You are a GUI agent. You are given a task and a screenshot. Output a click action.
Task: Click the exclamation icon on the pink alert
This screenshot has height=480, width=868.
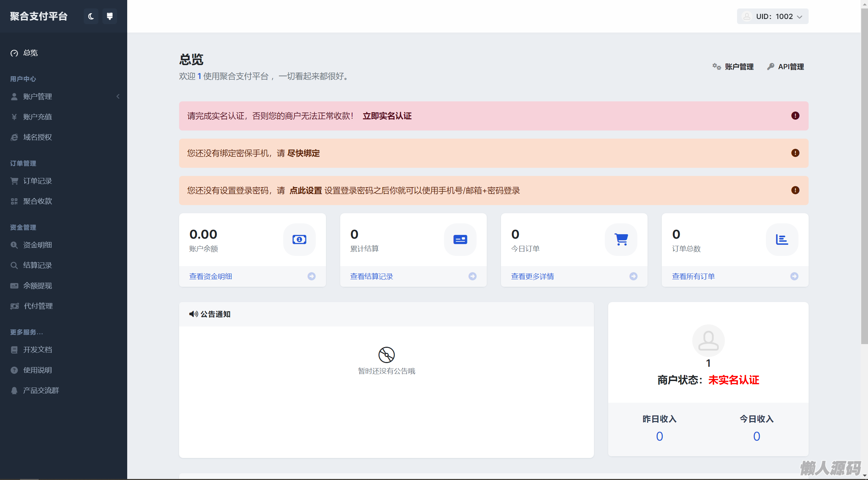pyautogui.click(x=795, y=116)
